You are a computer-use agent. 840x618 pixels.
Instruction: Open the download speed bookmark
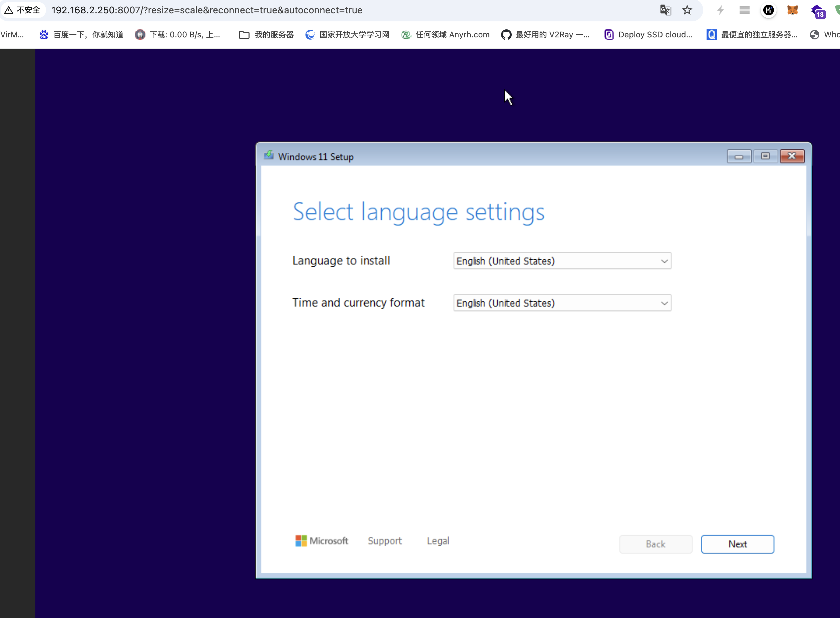(178, 35)
